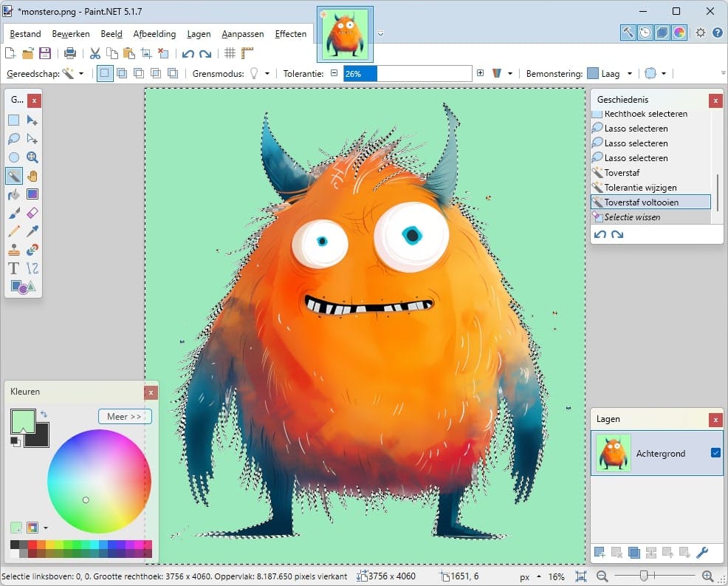
Task: Click the Tolerantie slider bar
Action: (x=407, y=74)
